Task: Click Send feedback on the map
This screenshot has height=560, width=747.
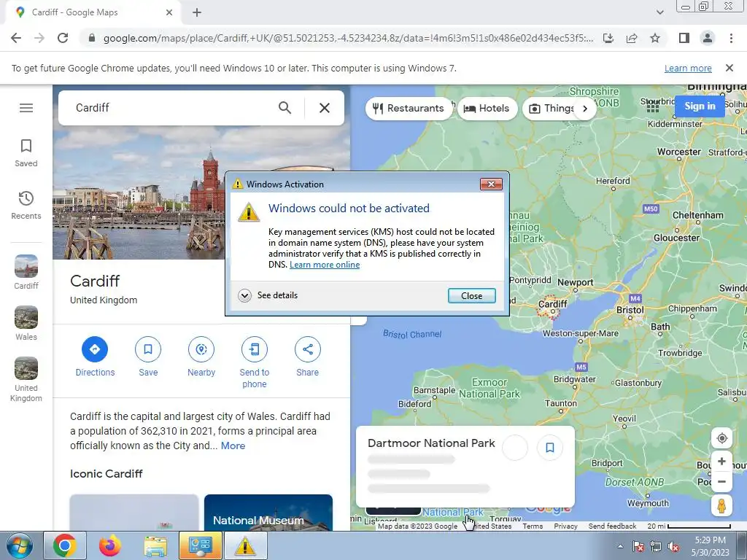Action: click(612, 526)
